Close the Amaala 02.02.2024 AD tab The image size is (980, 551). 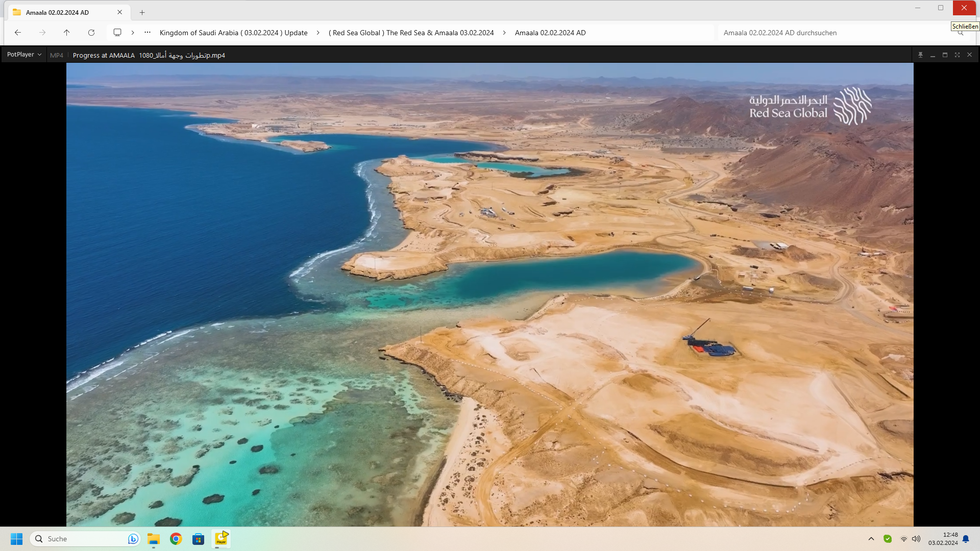(120, 12)
